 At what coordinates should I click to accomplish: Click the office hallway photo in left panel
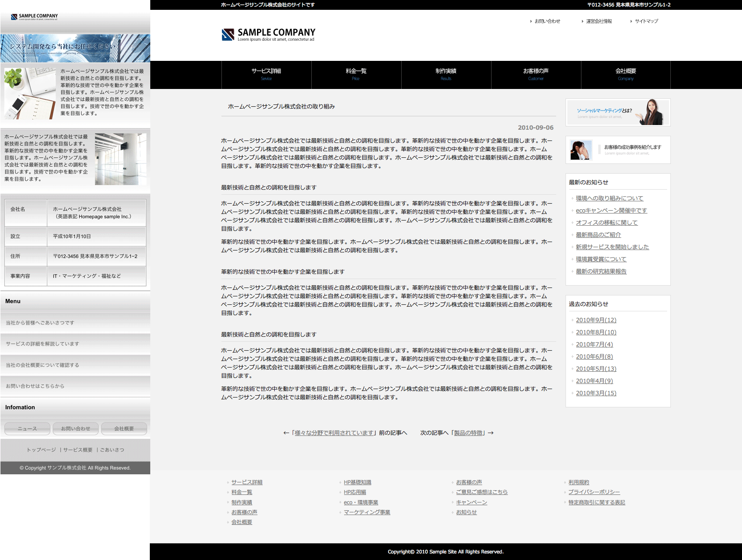click(x=120, y=159)
